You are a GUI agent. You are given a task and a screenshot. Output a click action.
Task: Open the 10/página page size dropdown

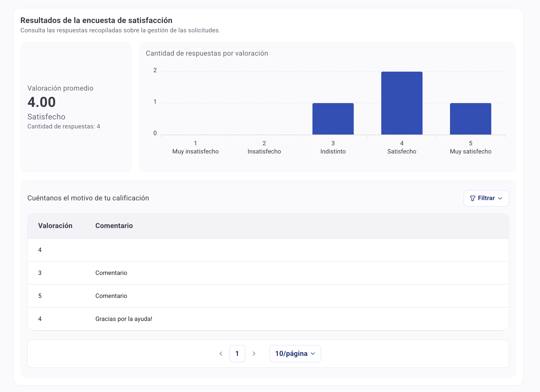295,354
